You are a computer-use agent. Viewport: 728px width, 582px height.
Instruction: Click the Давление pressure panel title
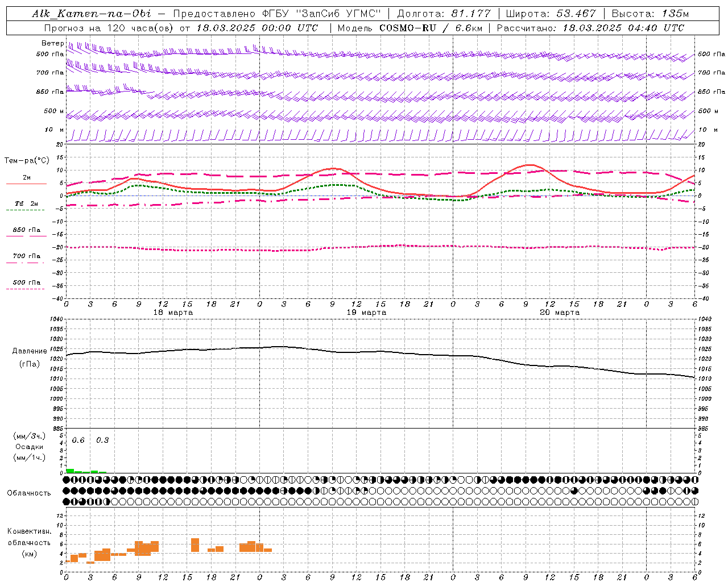tap(30, 351)
